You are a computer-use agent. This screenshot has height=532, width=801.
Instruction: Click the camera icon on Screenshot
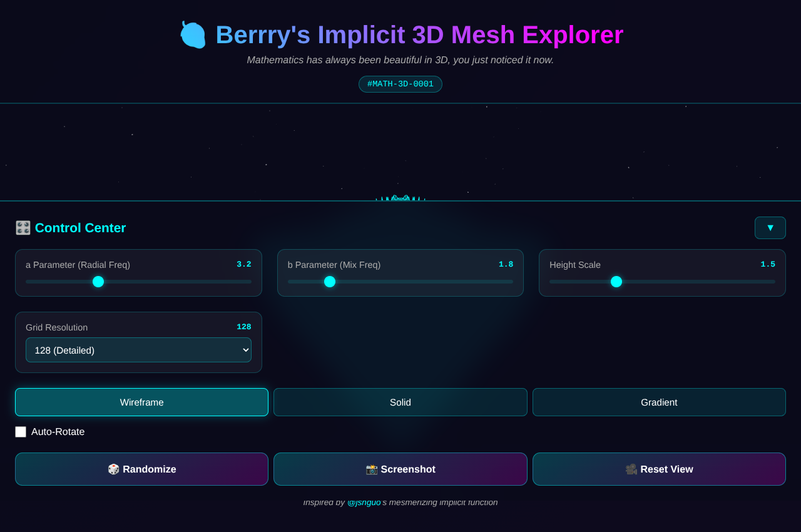372,469
